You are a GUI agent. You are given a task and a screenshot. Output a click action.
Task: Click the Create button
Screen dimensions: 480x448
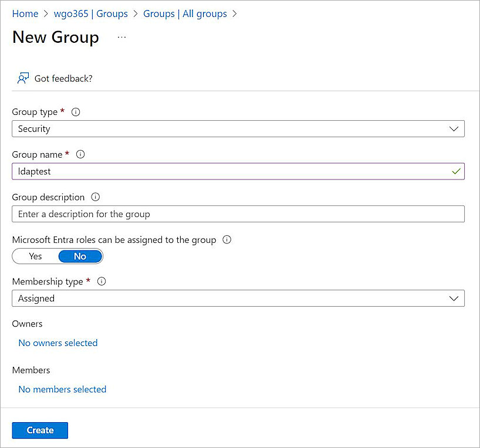point(39,430)
